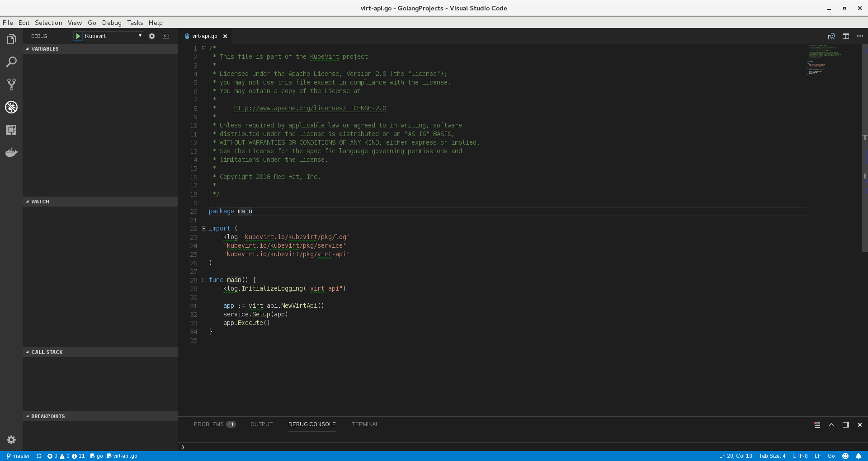Viewport: 868px width, 461px height.
Task: Open the Explorer icon in the activity bar
Action: (x=11, y=39)
